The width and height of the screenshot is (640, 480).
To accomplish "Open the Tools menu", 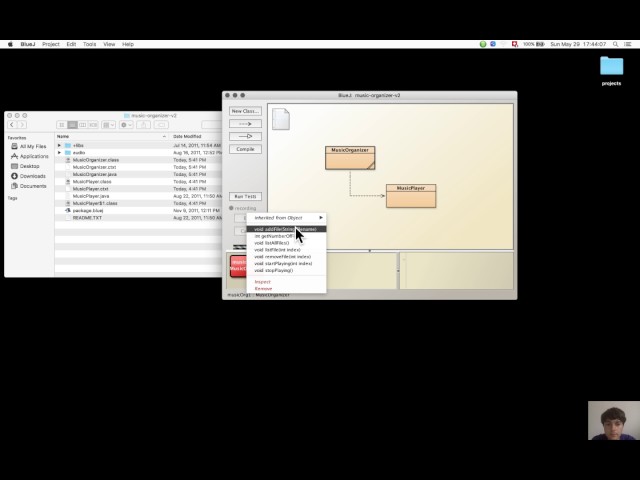I will (89, 44).
